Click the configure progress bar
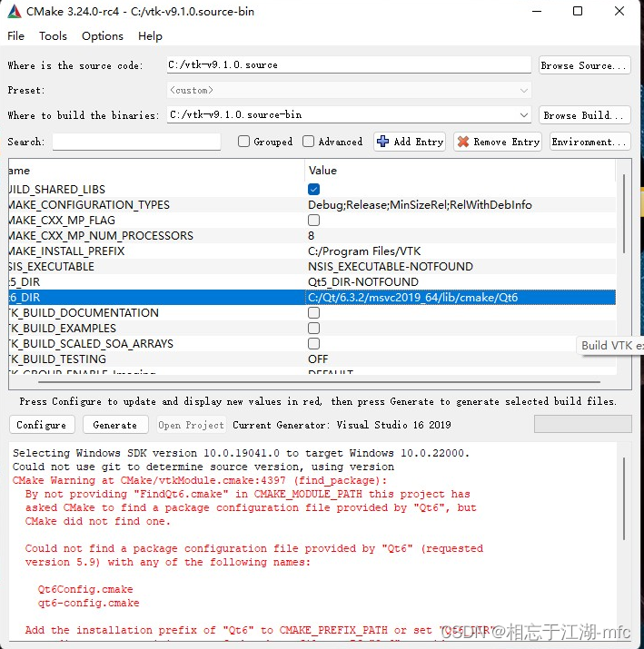This screenshot has width=644, height=649. [583, 424]
